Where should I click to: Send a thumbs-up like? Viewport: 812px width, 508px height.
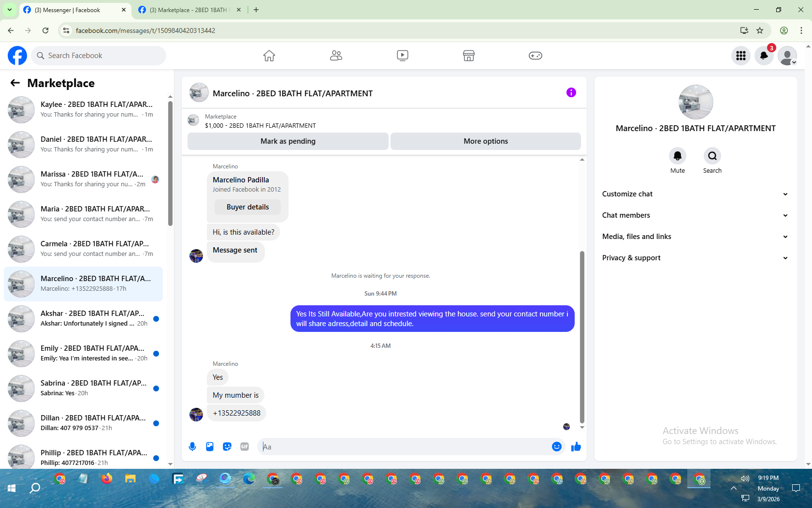pos(576,447)
